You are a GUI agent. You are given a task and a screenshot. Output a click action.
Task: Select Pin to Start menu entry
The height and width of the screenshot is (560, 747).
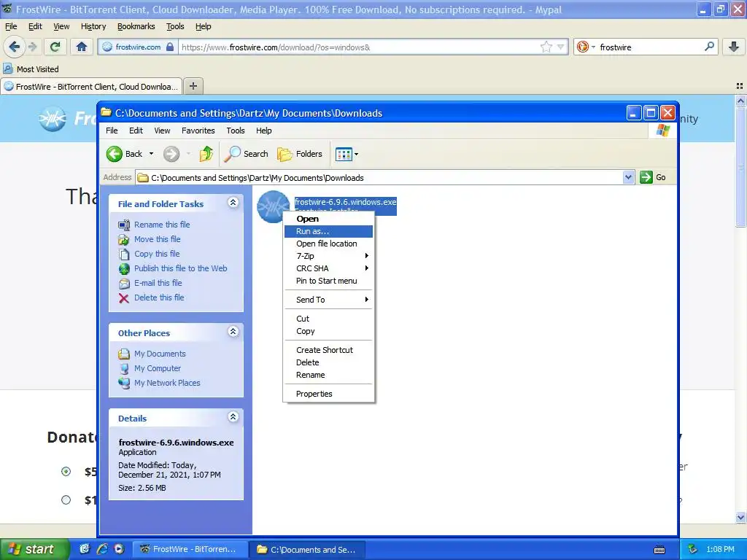click(328, 281)
